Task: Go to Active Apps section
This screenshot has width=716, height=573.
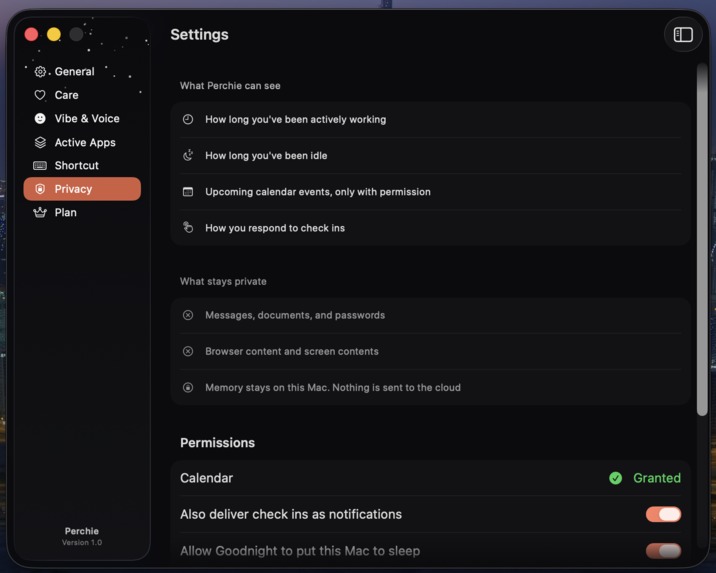Action: pos(82,142)
